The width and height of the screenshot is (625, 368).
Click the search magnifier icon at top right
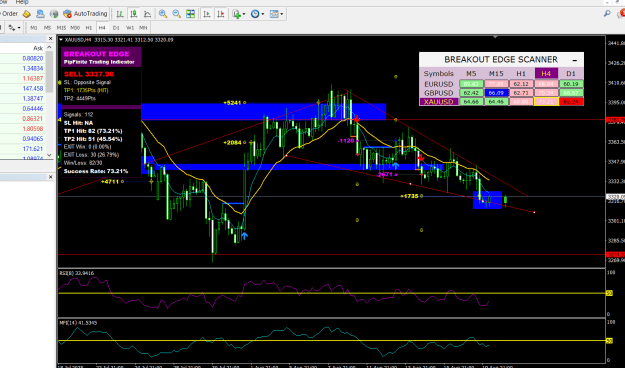(x=607, y=14)
